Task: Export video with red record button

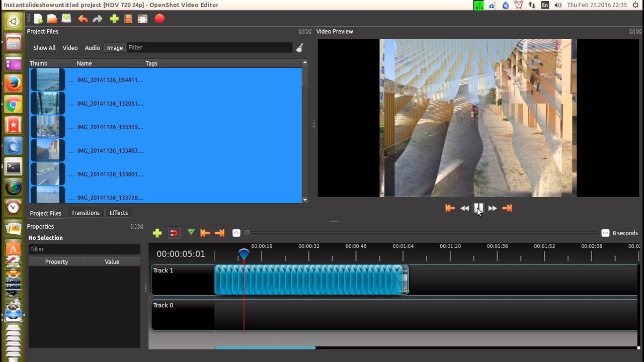Action: tap(159, 19)
